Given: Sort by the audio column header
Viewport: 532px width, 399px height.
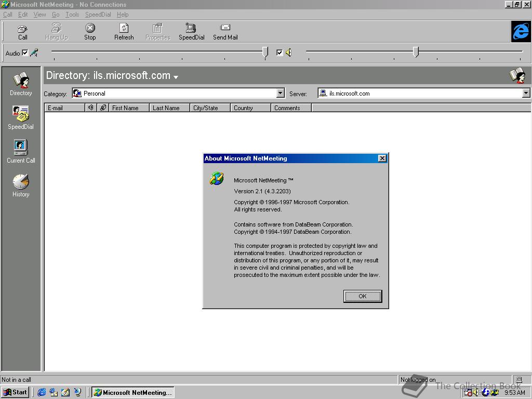Looking at the screenshot, I should click(90, 108).
